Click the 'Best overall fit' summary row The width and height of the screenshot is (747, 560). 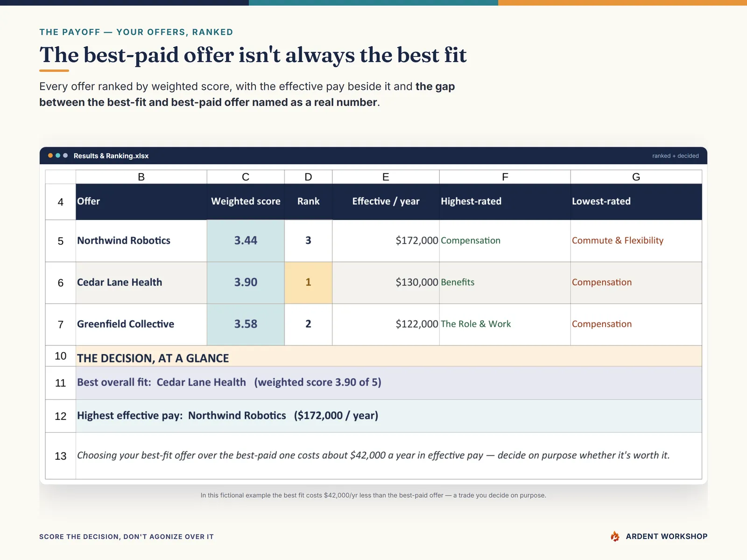coord(389,383)
